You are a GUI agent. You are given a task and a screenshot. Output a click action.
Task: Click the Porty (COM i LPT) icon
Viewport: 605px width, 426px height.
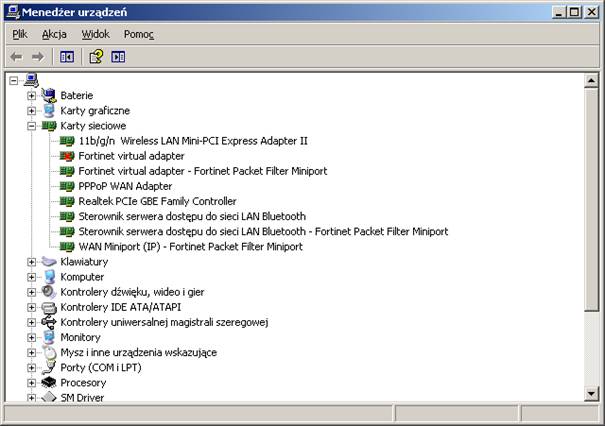pos(49,368)
